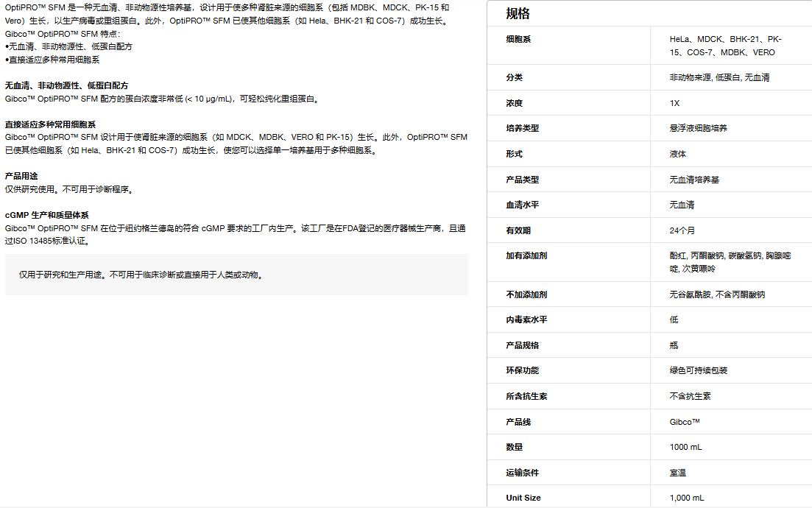Click the 无谷氨酰胺, 不含丙酮酸钠 value
Image resolution: width=812 pixels, height=508 pixels.
717,294
